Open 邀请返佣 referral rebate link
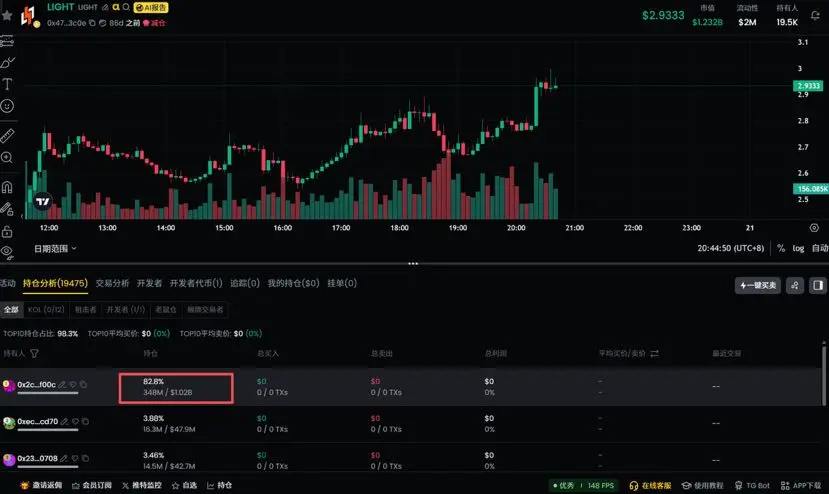The image size is (829, 494). coord(41,486)
